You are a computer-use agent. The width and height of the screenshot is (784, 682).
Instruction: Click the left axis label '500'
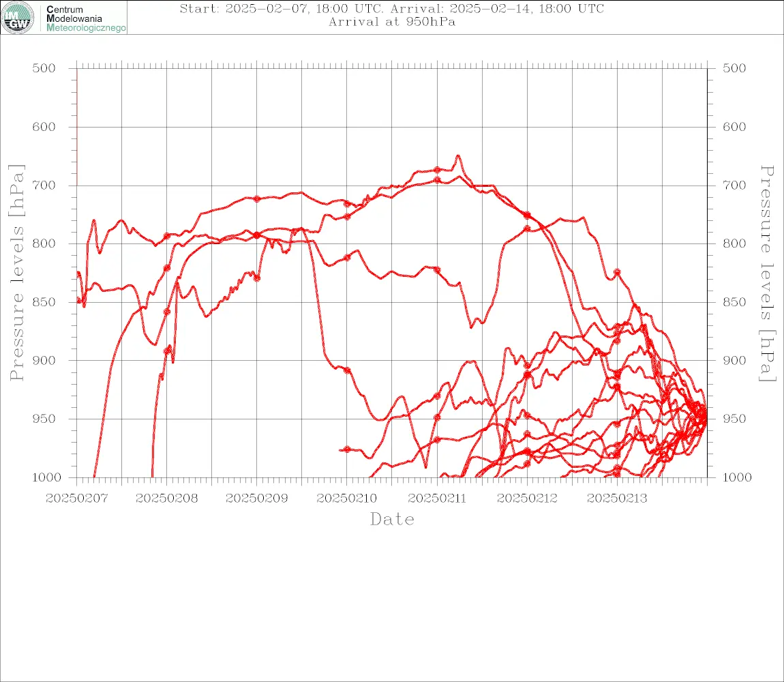coord(44,68)
